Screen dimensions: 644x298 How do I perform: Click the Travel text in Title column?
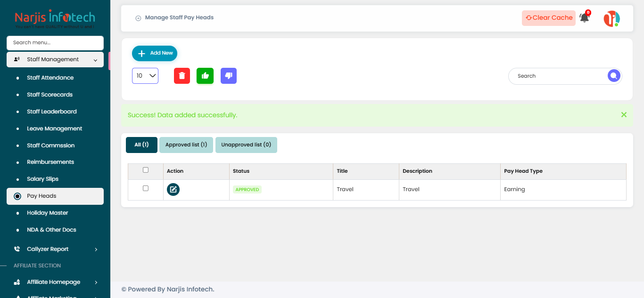tap(345, 189)
